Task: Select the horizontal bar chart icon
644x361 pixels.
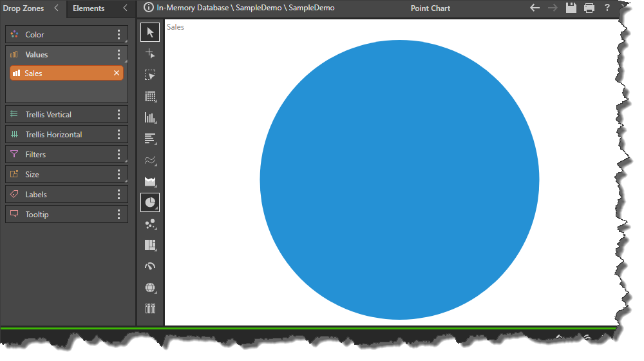Action: [x=150, y=139]
